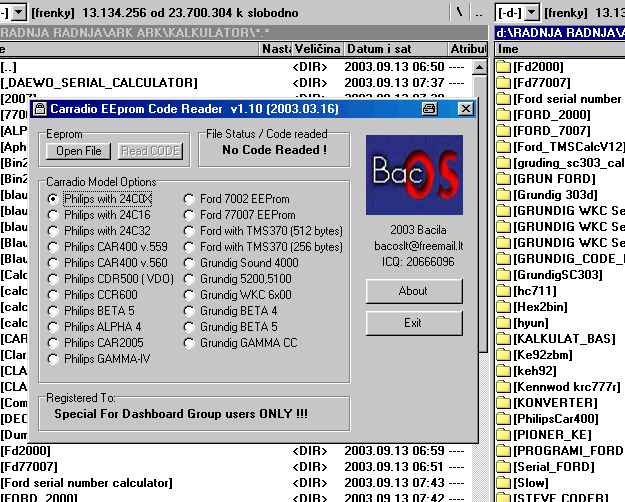Click the Carradio lock icon in title bar

(40, 108)
